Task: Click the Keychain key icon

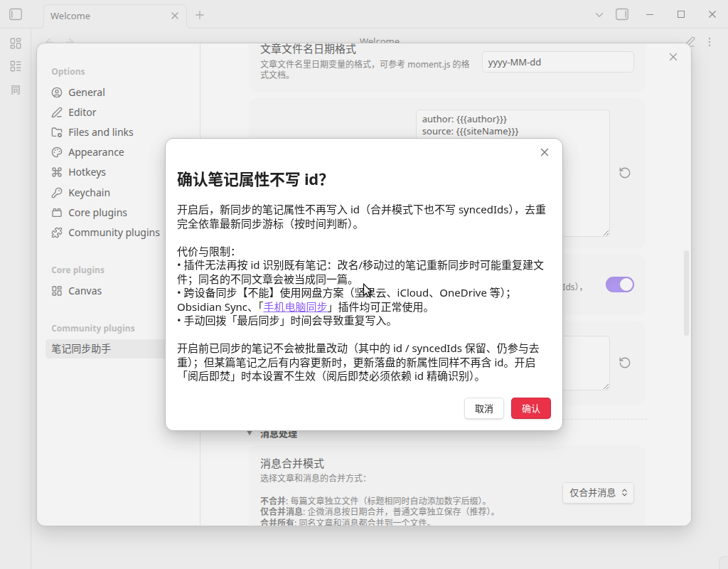Action: (x=57, y=193)
